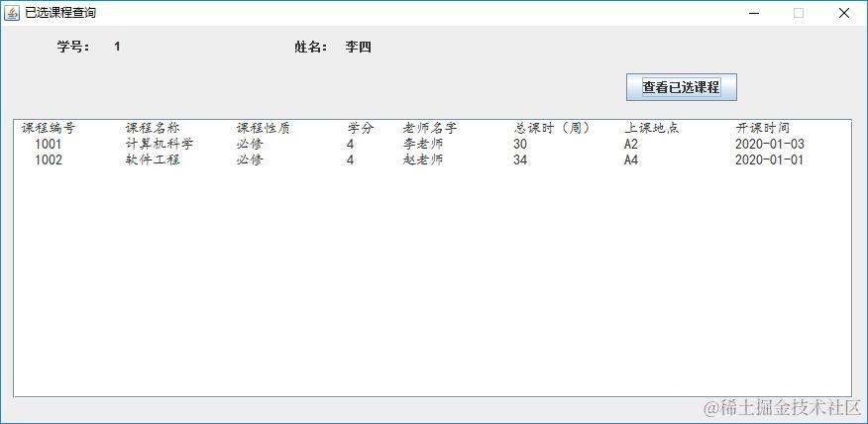
Task: Click teacher name 李老师
Action: (423, 145)
